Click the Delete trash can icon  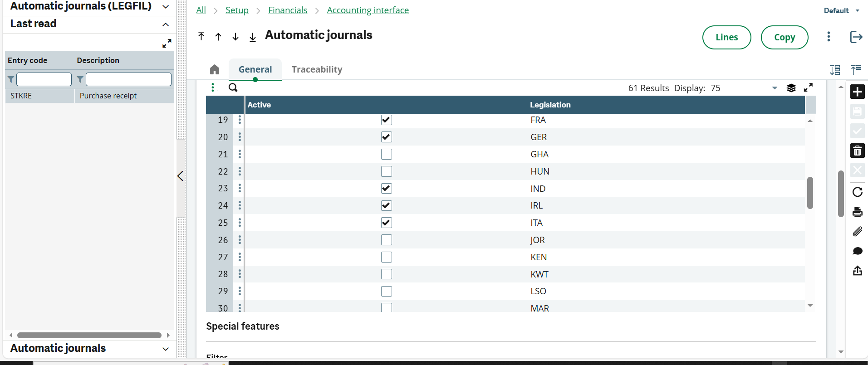click(x=857, y=151)
